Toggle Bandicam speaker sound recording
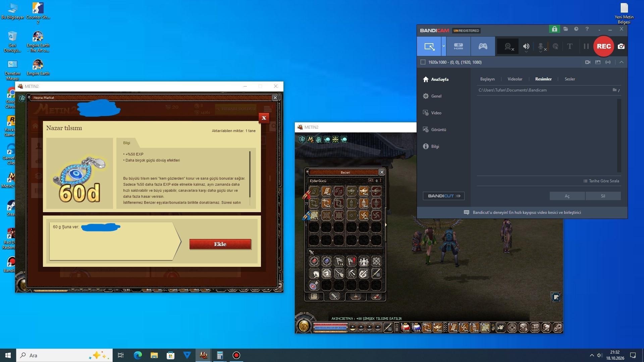Viewport: 644px width, 362px height. (x=526, y=47)
